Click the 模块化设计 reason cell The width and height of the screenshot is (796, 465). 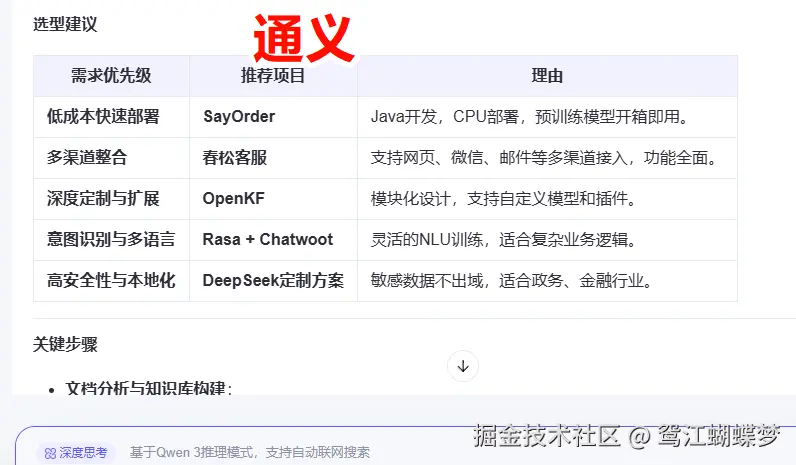tap(547, 198)
